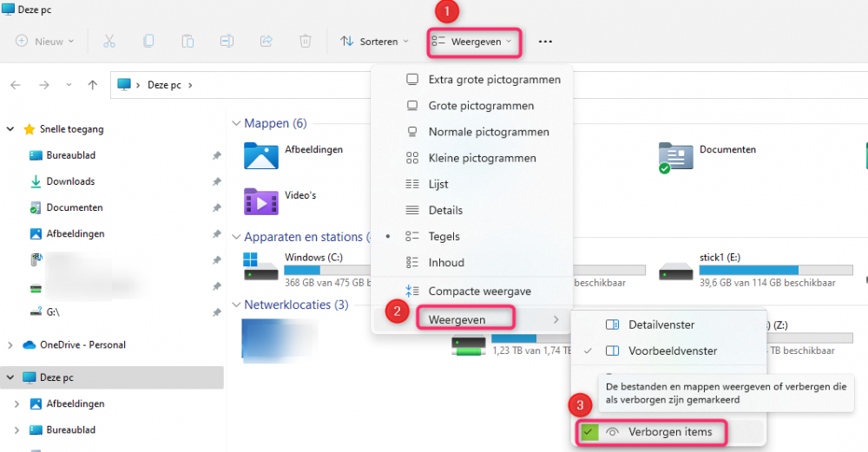The width and height of the screenshot is (868, 452).
Task: Select the Inhoud view
Action: click(471, 262)
